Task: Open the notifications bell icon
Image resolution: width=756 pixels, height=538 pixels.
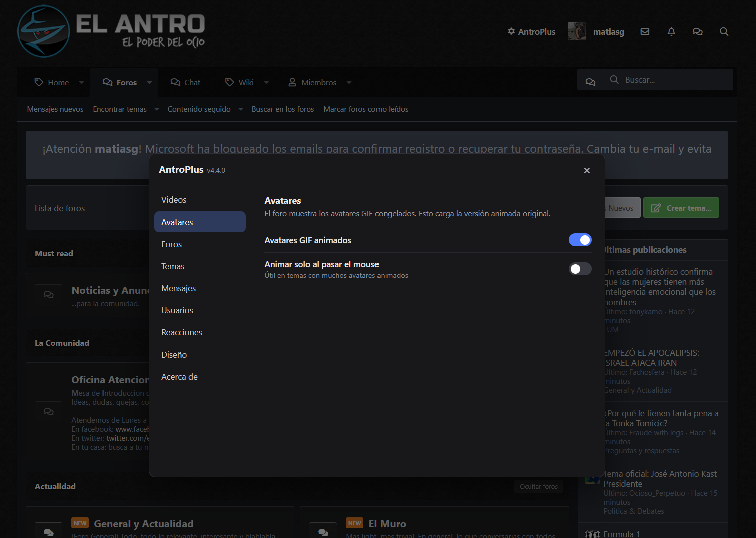Action: point(671,31)
